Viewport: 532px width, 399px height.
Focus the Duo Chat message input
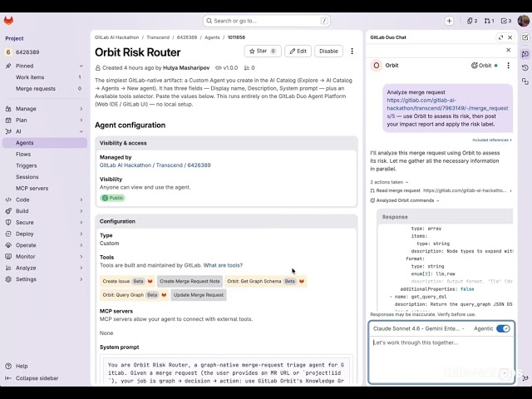(441, 360)
